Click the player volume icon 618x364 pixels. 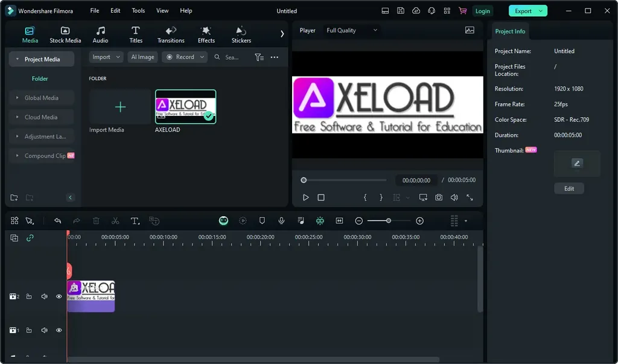(x=454, y=197)
